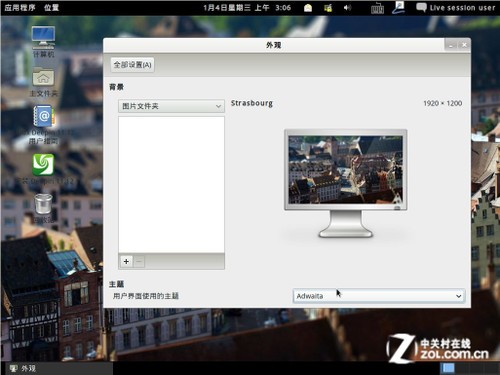Click the 全部设置(A) button
Screen dimensions: 500x375
tap(132, 65)
